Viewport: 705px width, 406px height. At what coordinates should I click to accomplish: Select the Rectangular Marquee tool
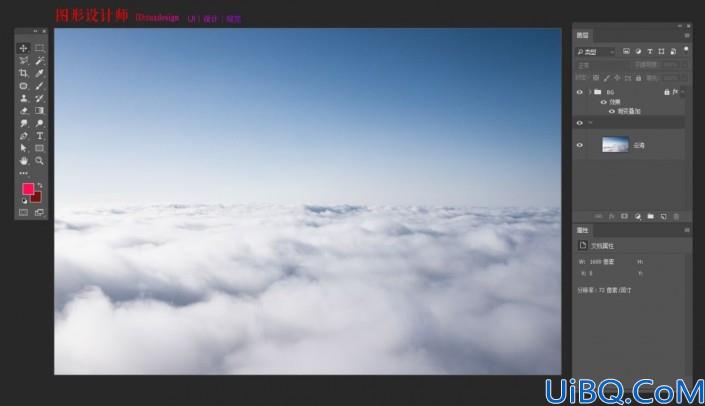(40, 48)
